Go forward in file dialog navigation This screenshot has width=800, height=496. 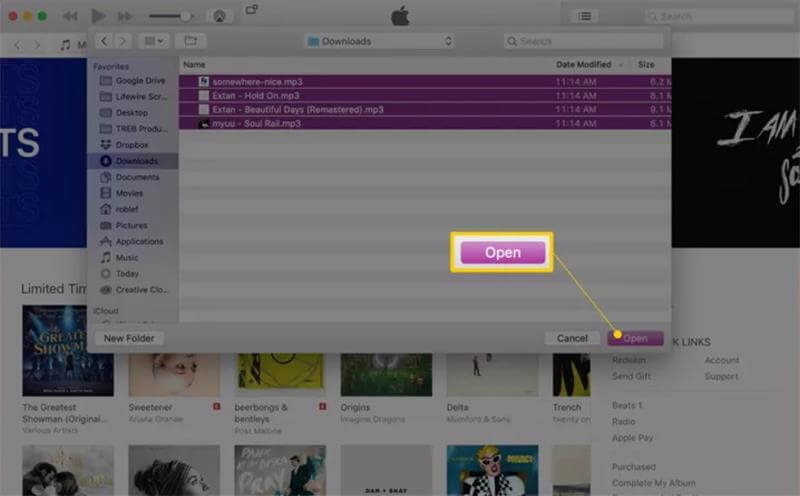(123, 41)
